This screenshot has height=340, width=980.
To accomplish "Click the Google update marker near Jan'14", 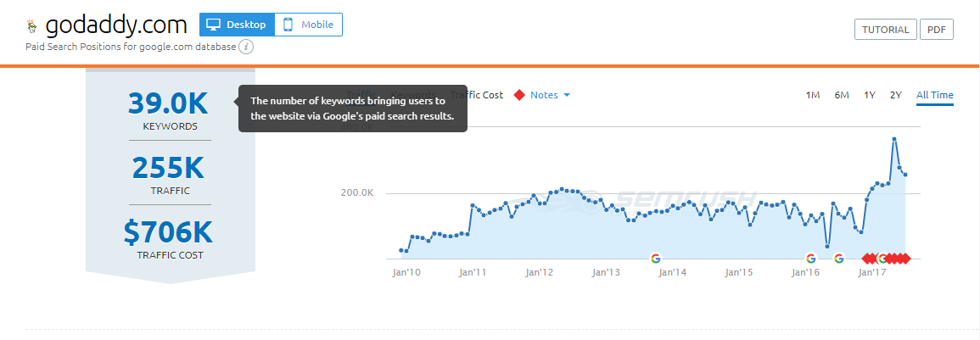I will click(x=655, y=258).
